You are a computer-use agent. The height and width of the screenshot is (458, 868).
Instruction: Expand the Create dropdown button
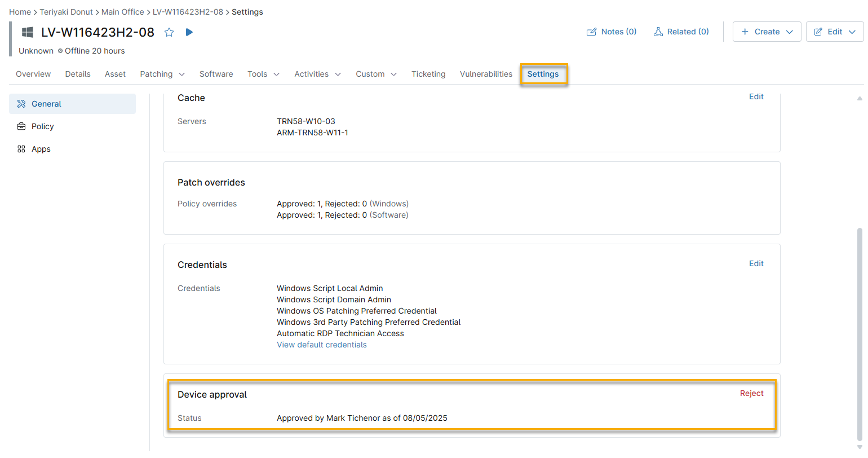(767, 32)
